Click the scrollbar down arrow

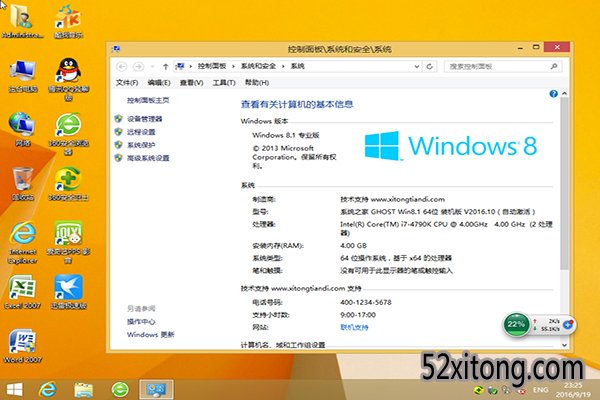coord(564,345)
